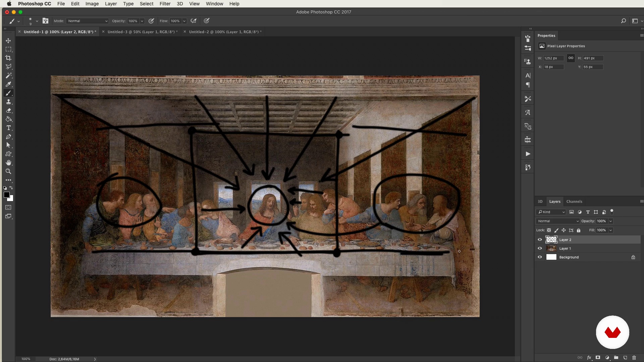Open the Image menu
The width and height of the screenshot is (644, 362).
click(x=92, y=4)
